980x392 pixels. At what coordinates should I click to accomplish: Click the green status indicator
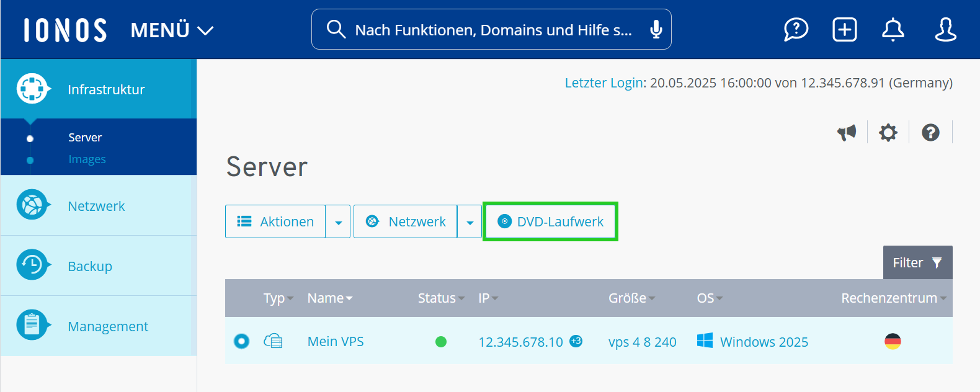[441, 342]
